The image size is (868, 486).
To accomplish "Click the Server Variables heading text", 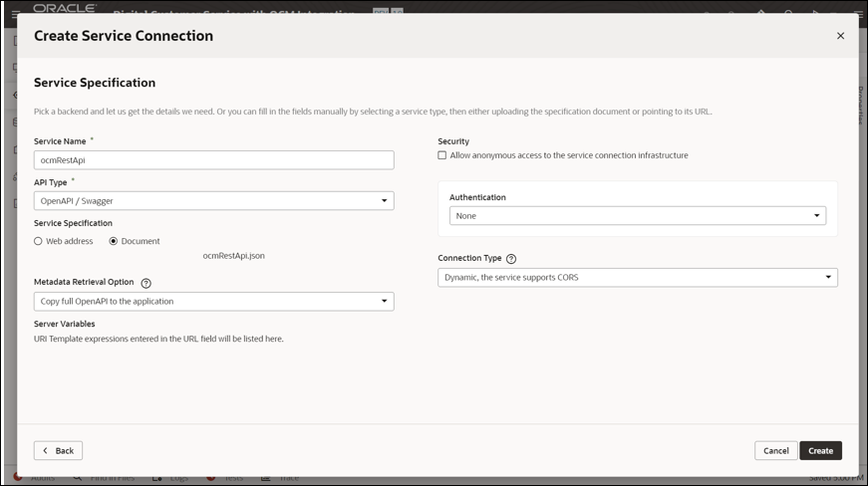I will click(x=64, y=324).
